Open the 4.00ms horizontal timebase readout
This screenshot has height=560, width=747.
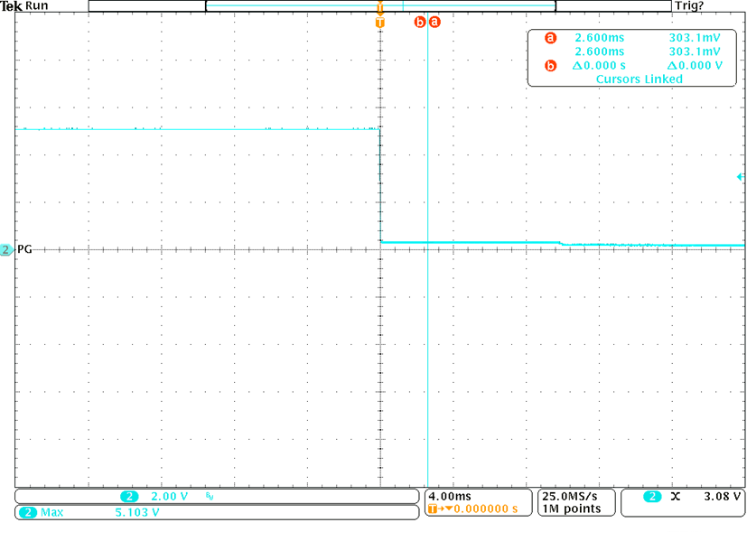[450, 497]
